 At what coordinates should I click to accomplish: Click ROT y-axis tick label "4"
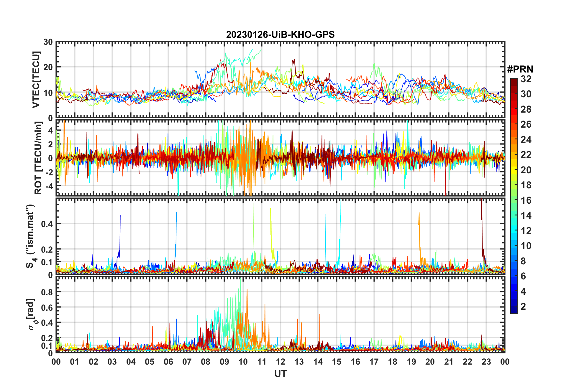pyautogui.click(x=50, y=130)
